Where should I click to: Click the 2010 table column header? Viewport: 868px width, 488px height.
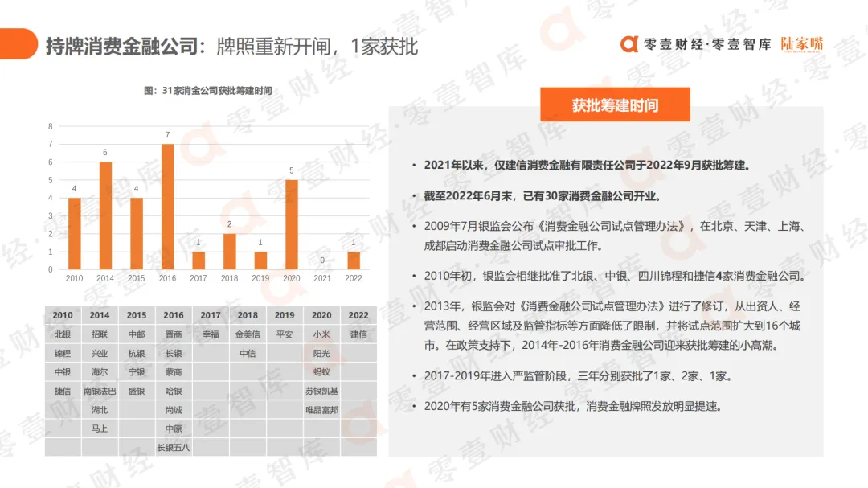point(63,315)
